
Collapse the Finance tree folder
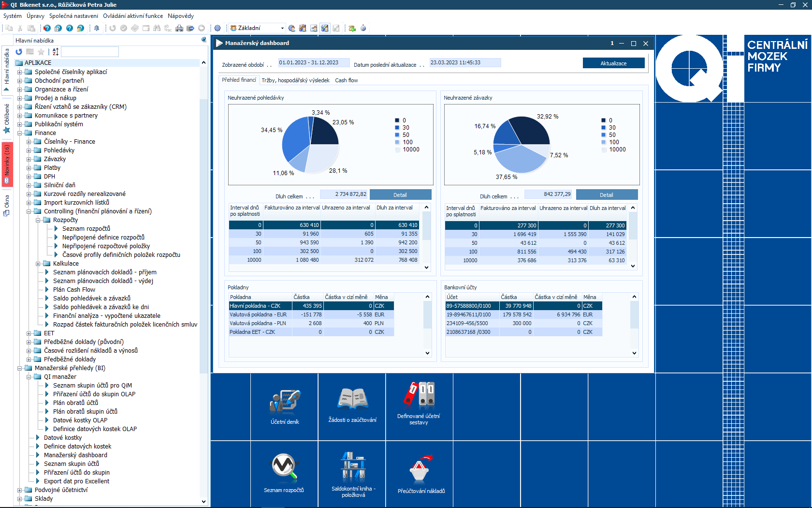pyautogui.click(x=20, y=133)
